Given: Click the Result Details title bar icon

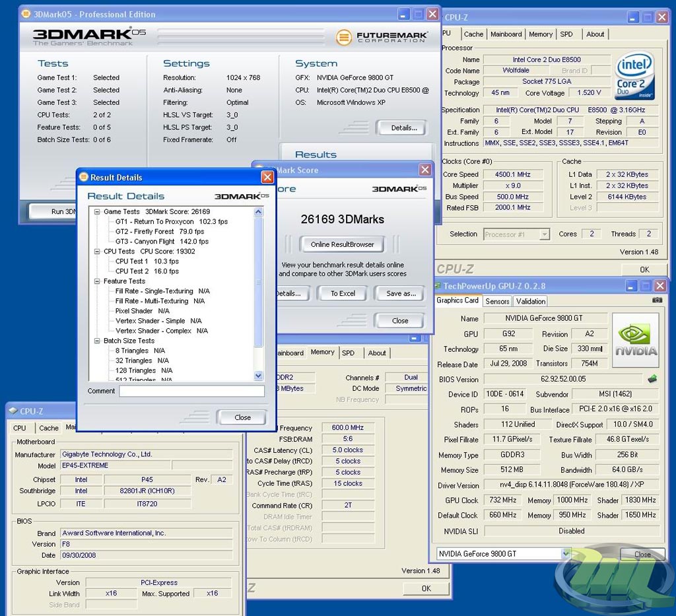Looking at the screenshot, I should 84,177.
